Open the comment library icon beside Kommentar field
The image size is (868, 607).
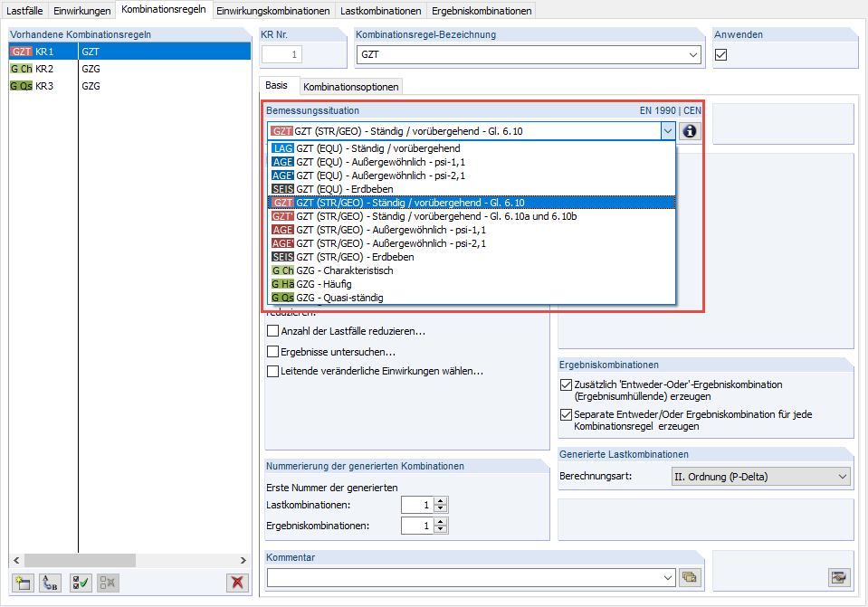(689, 576)
